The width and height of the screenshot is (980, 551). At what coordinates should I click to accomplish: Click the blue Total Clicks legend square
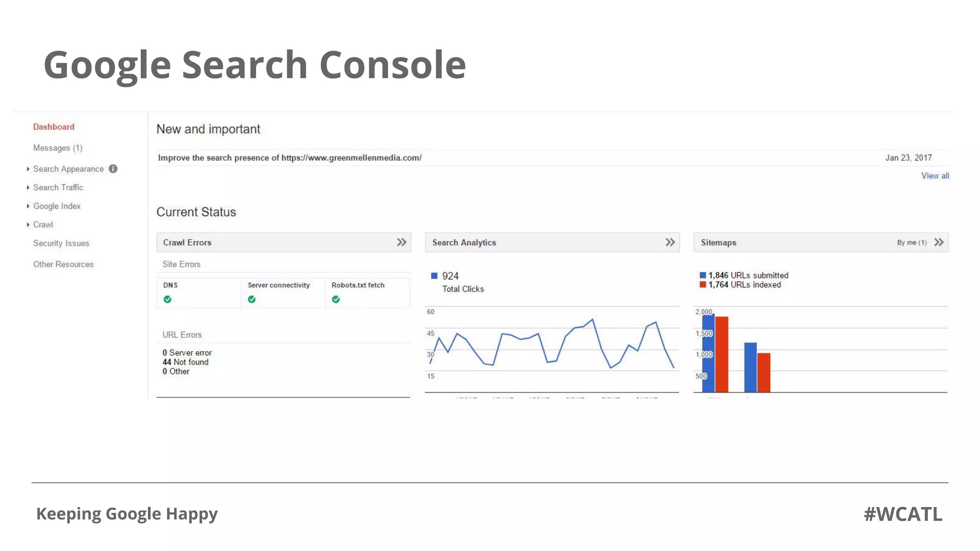coord(434,275)
